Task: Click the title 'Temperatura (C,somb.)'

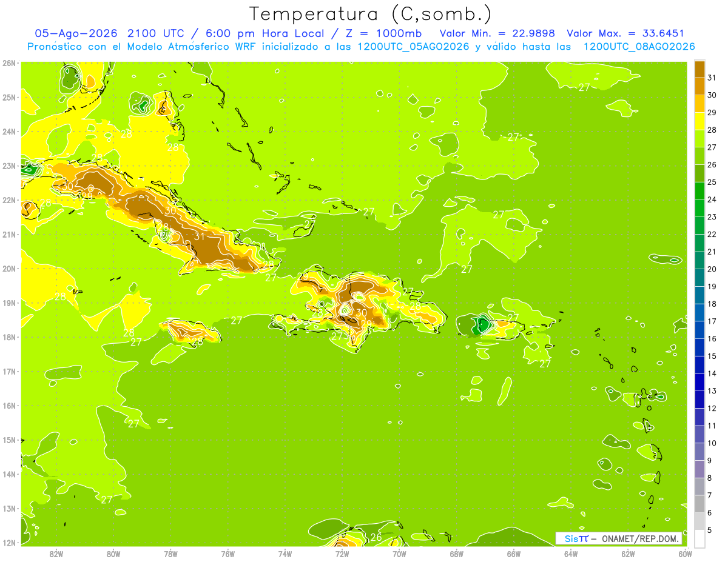Action: [x=370, y=15]
